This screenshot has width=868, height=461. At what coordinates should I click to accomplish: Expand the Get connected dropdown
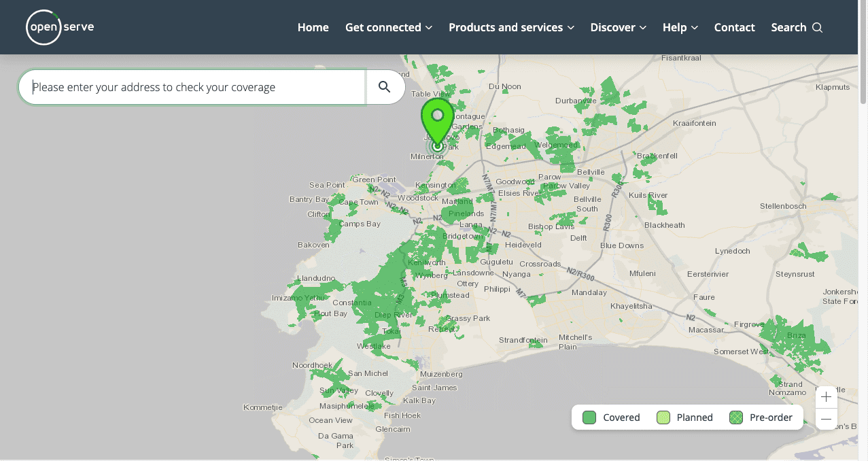(x=388, y=27)
